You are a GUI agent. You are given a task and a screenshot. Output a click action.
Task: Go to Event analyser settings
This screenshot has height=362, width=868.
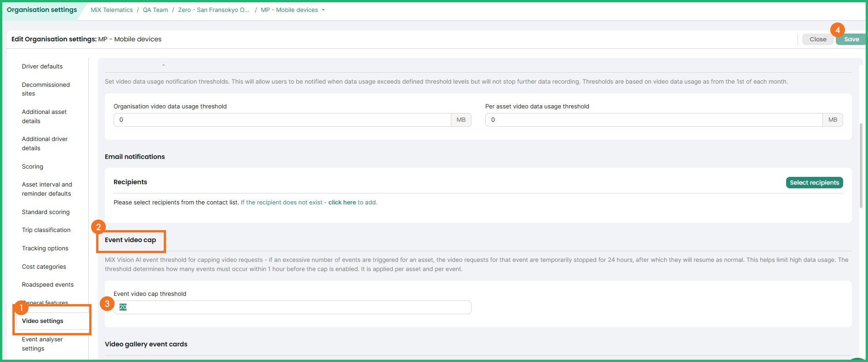[42, 344]
